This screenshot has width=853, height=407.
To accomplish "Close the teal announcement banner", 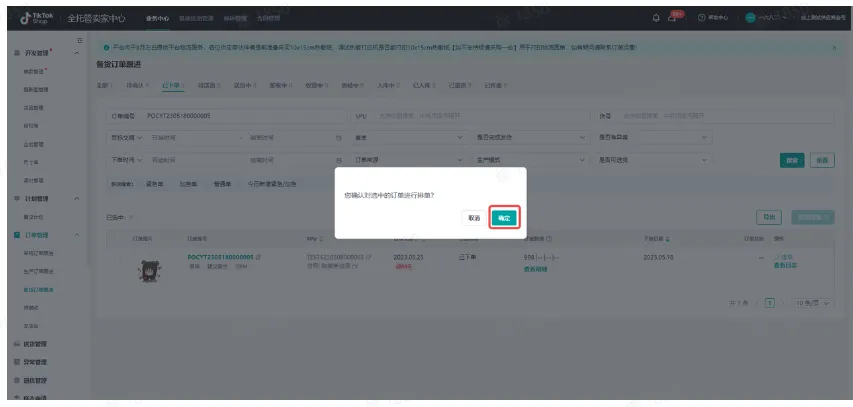I will (x=835, y=48).
